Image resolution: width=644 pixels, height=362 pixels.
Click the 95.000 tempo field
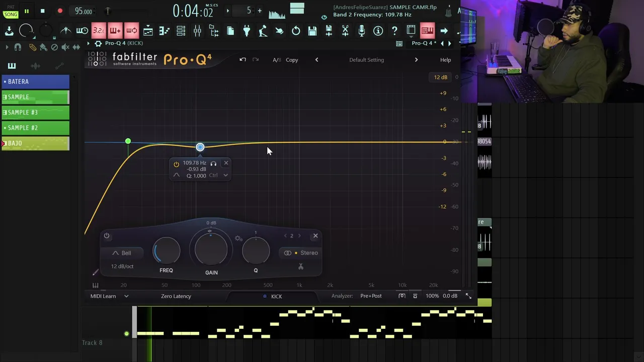click(x=83, y=11)
